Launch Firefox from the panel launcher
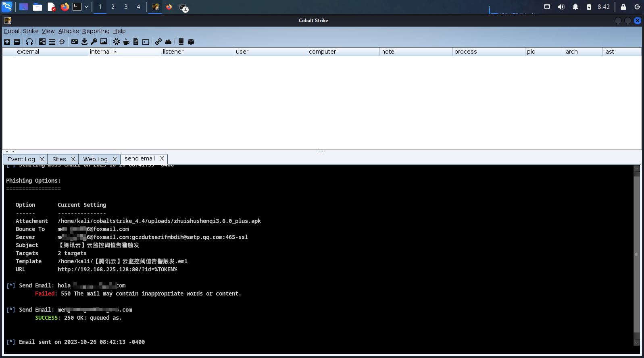Viewport: 644px width, 358px height. coord(65,7)
